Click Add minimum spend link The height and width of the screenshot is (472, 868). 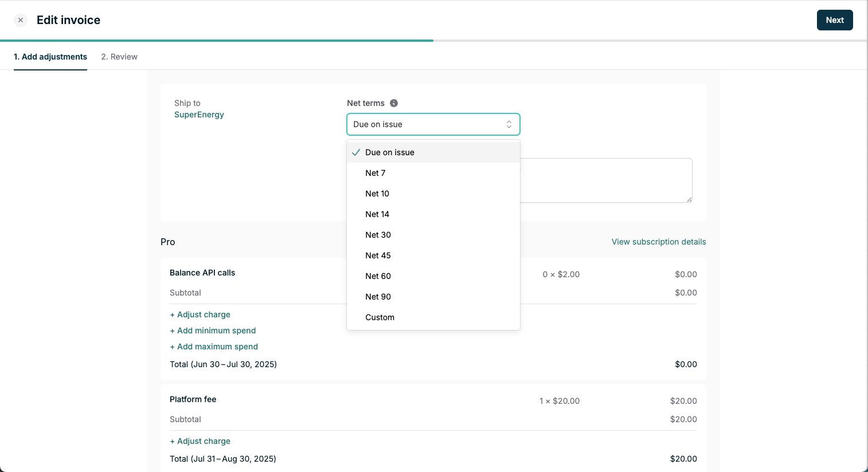(213, 331)
